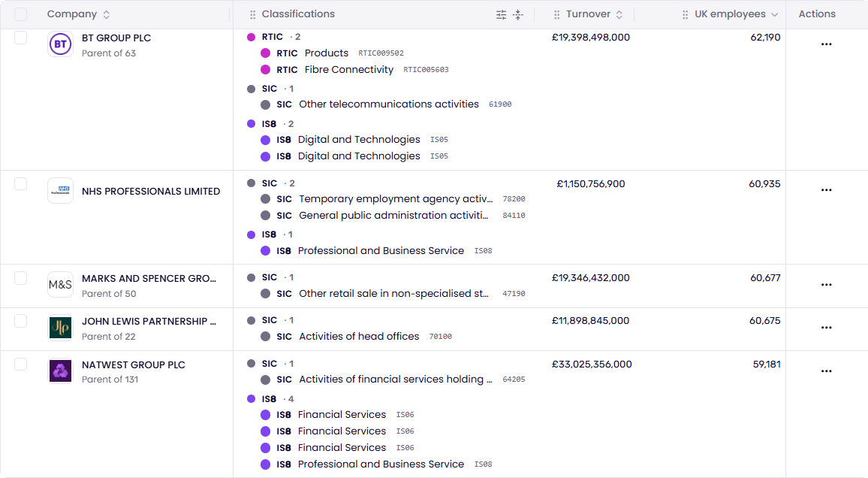
Task: Collapse NatWest SIC group
Action: tap(270, 364)
